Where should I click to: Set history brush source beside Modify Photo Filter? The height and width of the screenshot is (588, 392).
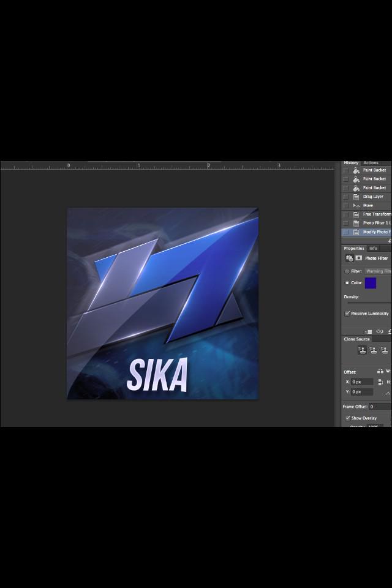tap(345, 232)
